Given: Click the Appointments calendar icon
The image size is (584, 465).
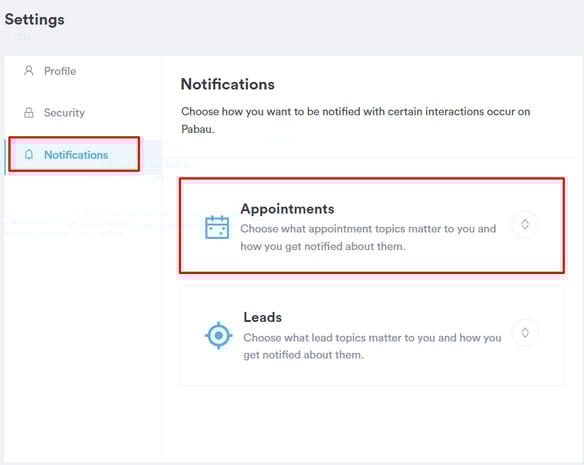Looking at the screenshot, I should pyautogui.click(x=217, y=227).
